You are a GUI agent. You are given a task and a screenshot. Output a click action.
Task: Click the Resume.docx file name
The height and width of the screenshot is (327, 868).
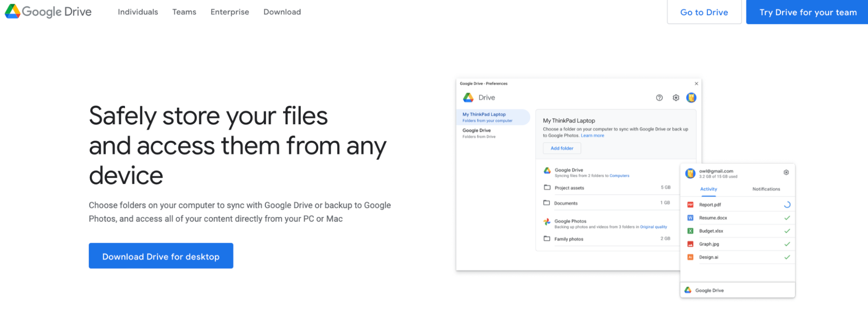(713, 218)
